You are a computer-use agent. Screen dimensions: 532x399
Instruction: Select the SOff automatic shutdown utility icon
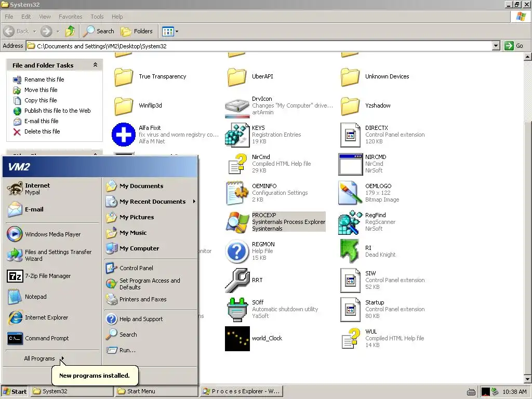[x=237, y=310]
